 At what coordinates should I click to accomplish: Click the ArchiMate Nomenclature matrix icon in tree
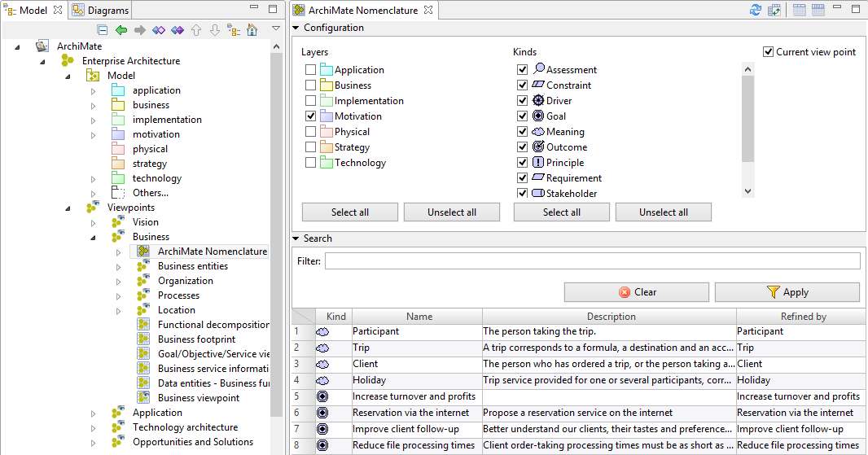(143, 252)
